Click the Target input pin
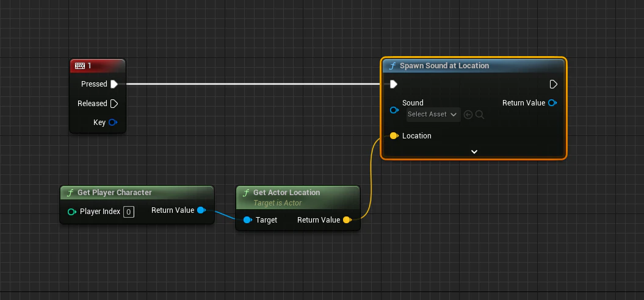 click(x=248, y=220)
